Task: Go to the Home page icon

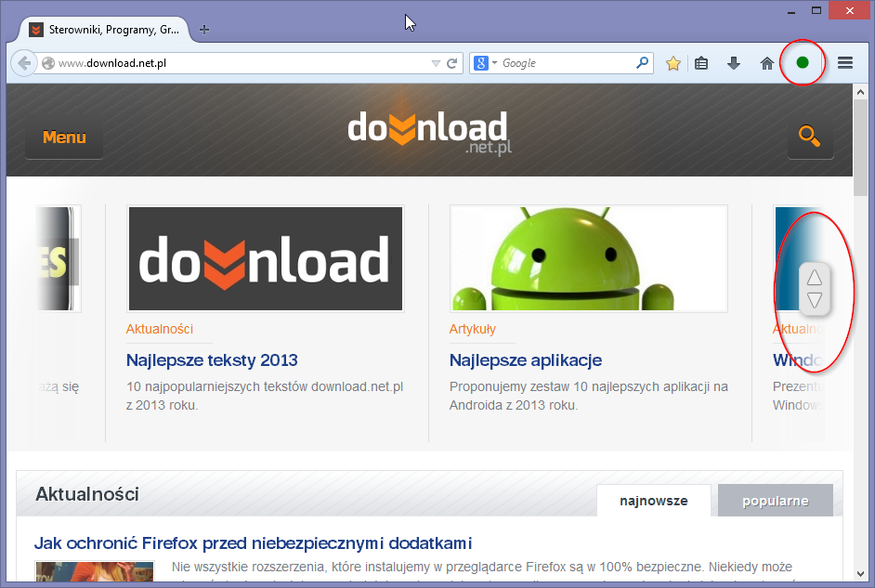Action: pyautogui.click(x=767, y=63)
